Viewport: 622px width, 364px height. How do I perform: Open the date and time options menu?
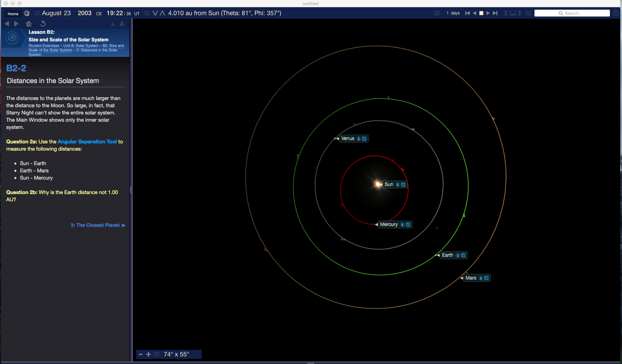(37, 13)
